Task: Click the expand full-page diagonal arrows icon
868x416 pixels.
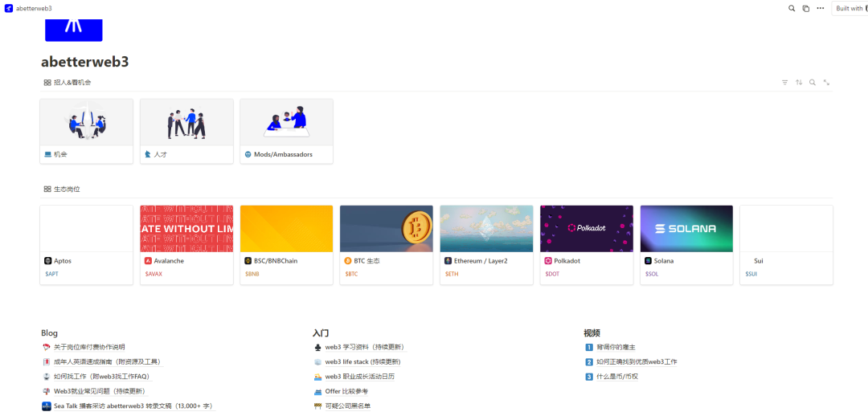Action: [x=826, y=83]
